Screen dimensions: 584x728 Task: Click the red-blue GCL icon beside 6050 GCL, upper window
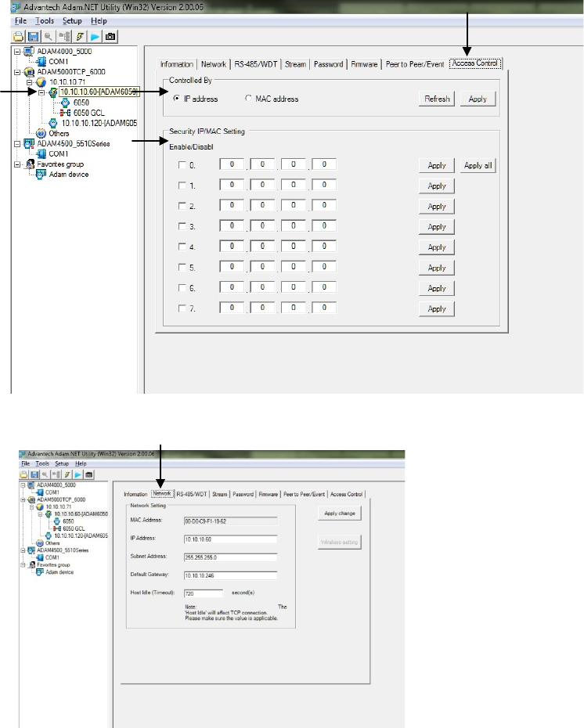coord(65,113)
